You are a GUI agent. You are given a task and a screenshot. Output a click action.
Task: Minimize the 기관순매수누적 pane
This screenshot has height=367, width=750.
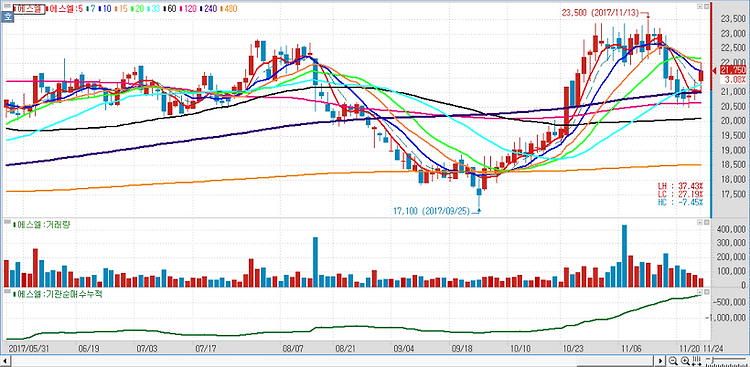point(700,291)
